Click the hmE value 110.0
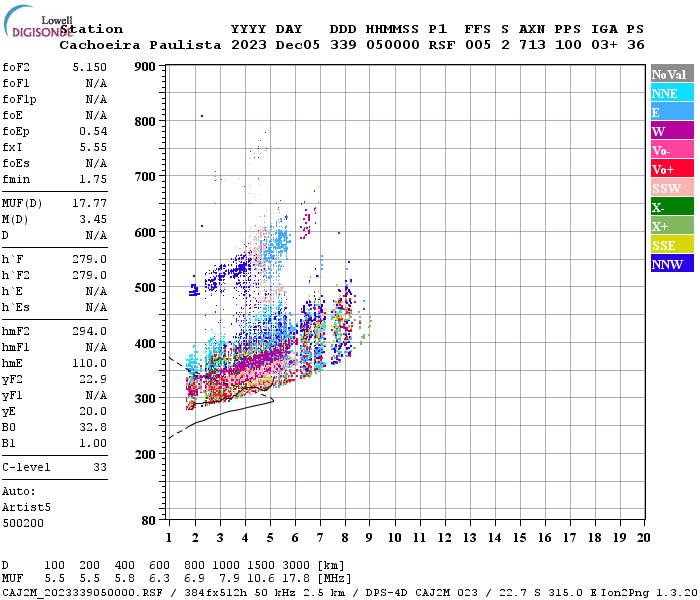The height and width of the screenshot is (600, 700). pos(90,363)
